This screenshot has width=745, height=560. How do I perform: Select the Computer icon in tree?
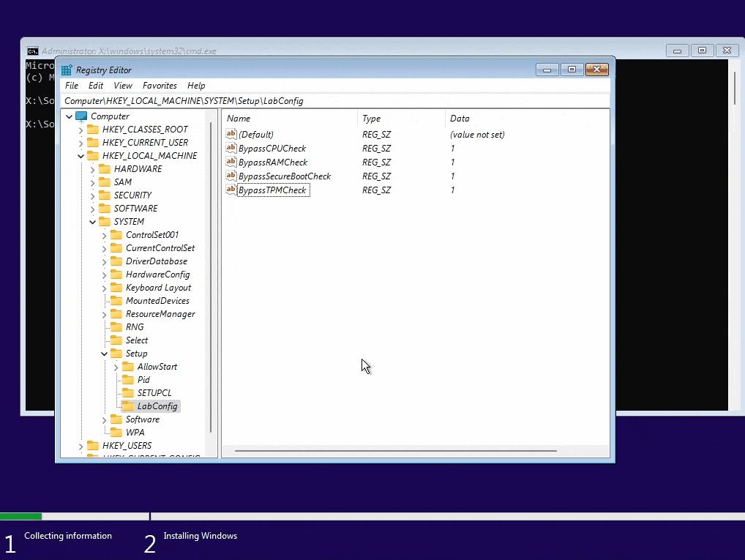82,116
